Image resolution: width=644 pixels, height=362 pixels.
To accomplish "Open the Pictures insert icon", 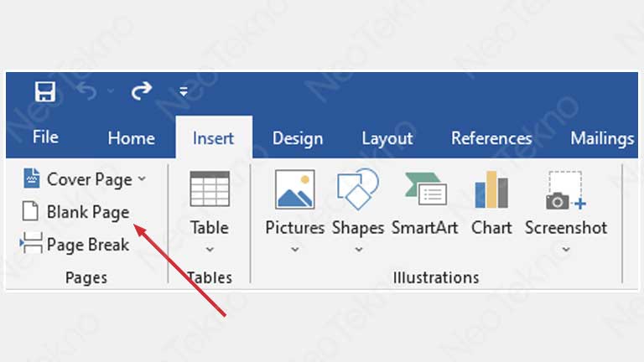I will tap(294, 189).
